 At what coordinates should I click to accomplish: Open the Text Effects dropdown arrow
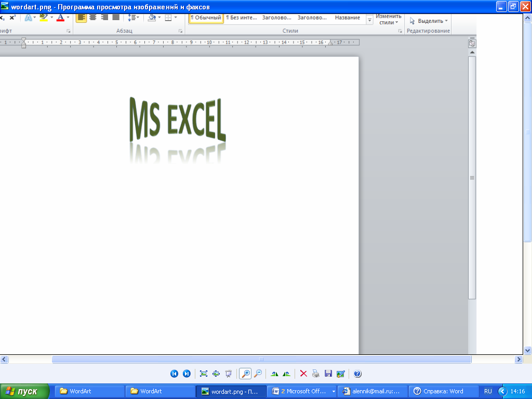(x=35, y=18)
